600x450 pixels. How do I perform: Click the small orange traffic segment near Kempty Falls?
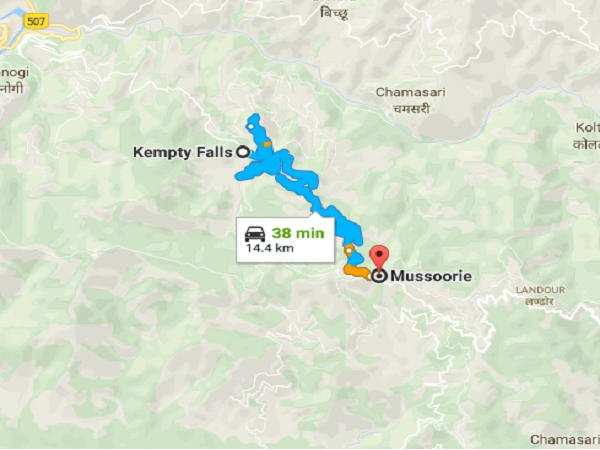(267, 144)
